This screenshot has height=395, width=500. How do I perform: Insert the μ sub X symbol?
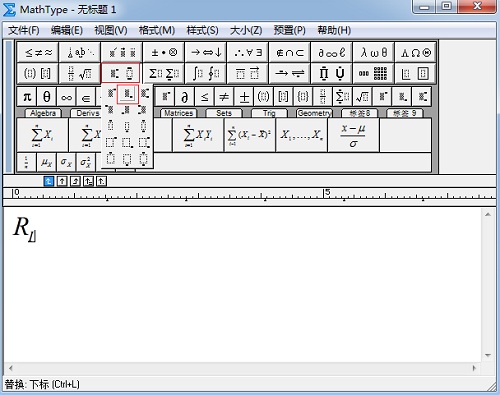point(46,162)
